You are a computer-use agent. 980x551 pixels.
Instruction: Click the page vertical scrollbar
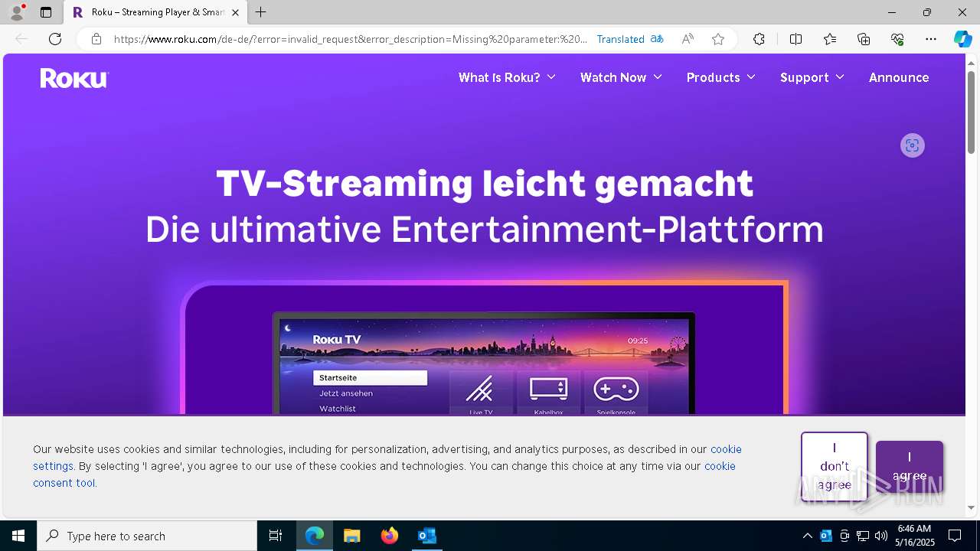(972, 111)
